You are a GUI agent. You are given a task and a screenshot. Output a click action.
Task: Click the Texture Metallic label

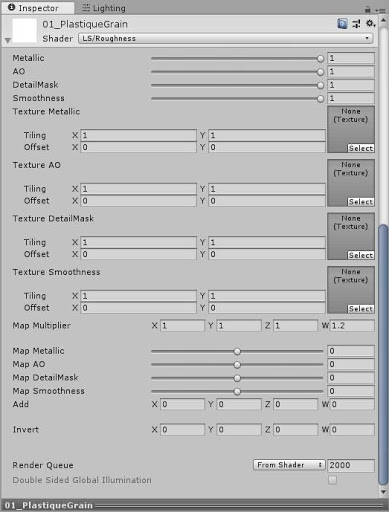point(46,112)
